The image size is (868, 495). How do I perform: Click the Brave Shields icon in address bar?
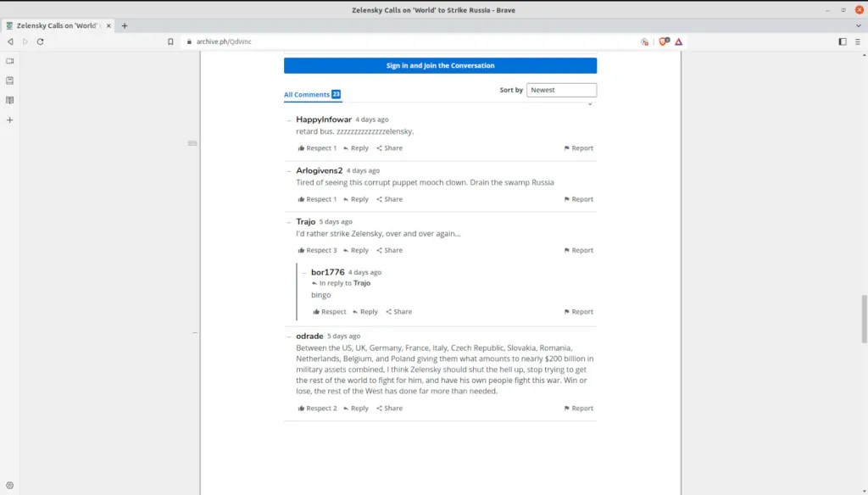click(664, 42)
